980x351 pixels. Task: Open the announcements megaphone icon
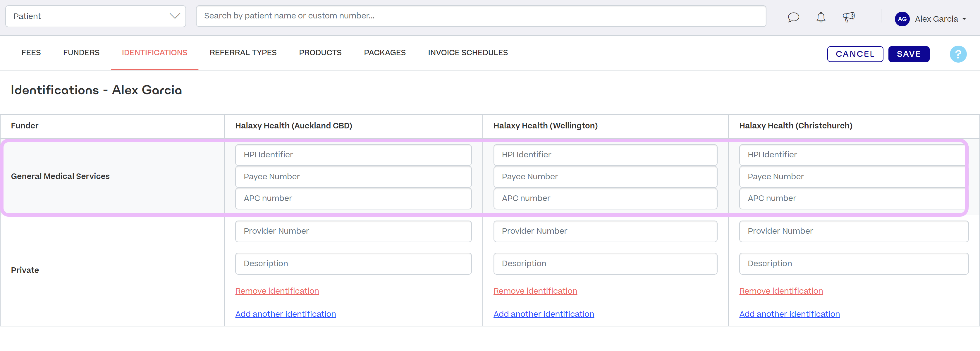848,17
